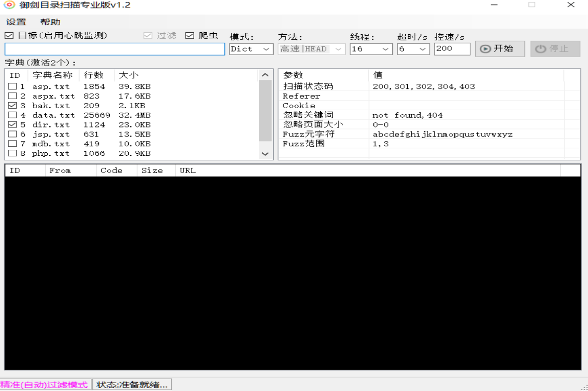The width and height of the screenshot is (588, 391).
Task: Click the 精准(自动)过滤模式 status label
Action: [45, 385]
